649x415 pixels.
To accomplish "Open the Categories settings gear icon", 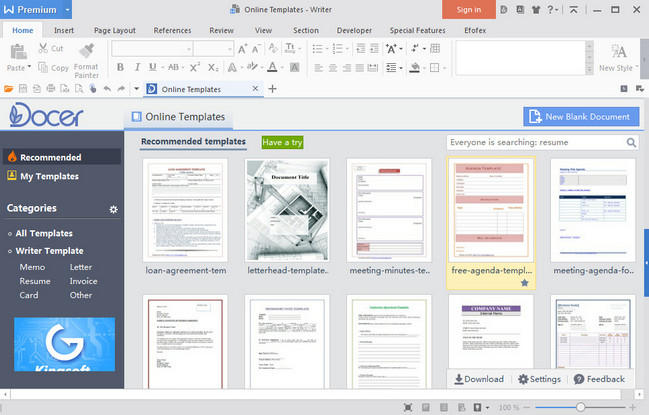I will [x=113, y=209].
